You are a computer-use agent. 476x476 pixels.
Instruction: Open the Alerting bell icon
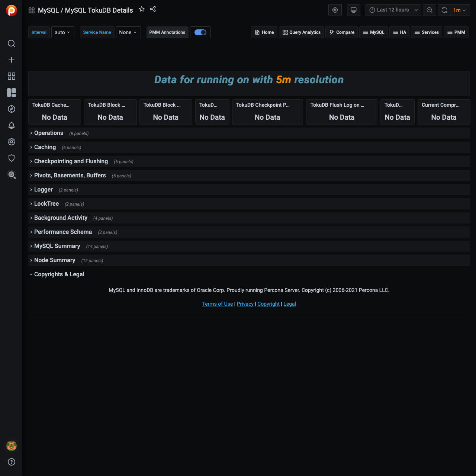(x=12, y=125)
